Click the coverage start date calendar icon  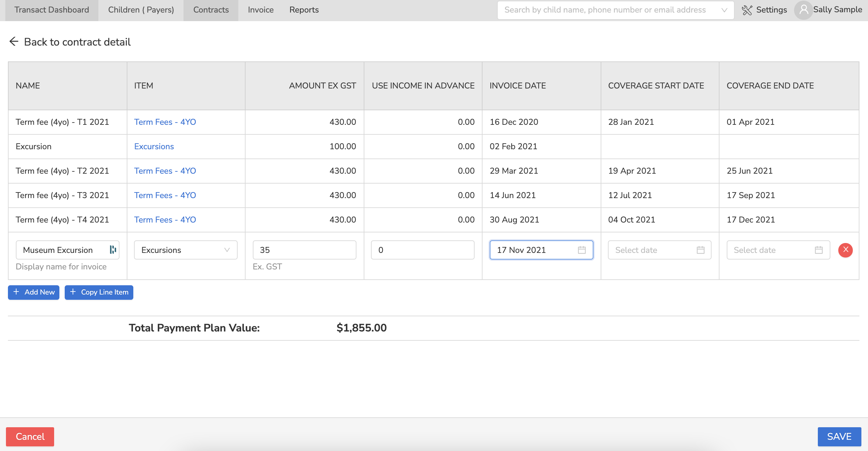700,250
